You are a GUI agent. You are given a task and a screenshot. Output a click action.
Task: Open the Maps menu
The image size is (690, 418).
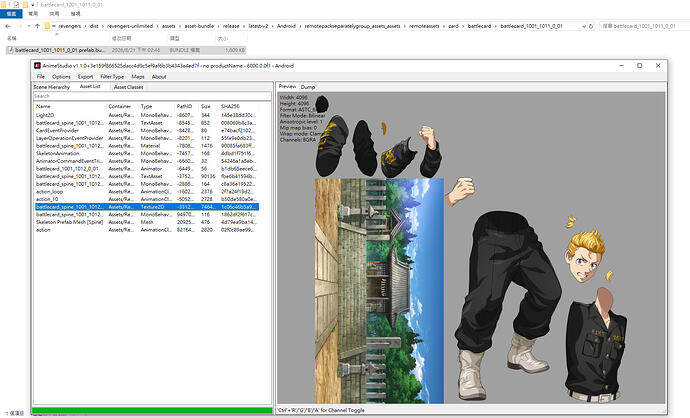tap(138, 77)
